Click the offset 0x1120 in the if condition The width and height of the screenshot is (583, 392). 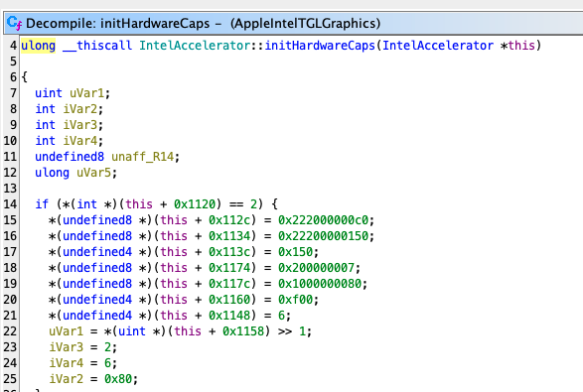[x=195, y=204]
